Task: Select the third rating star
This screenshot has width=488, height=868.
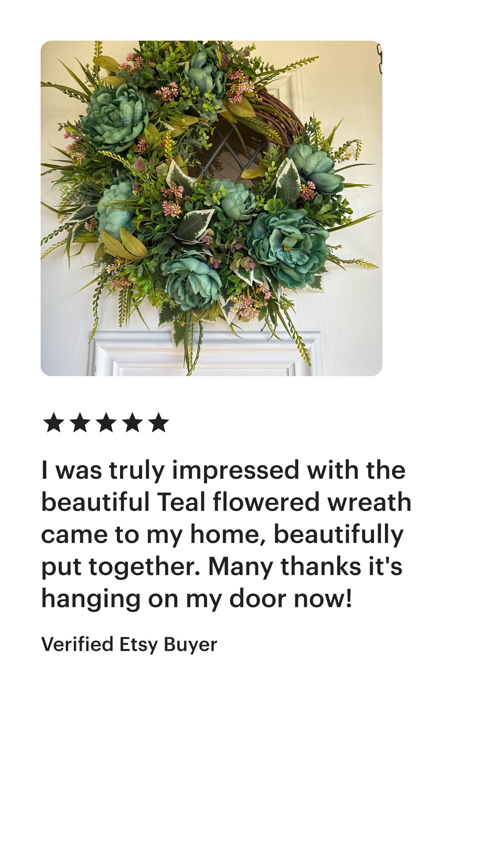Action: coord(106,422)
